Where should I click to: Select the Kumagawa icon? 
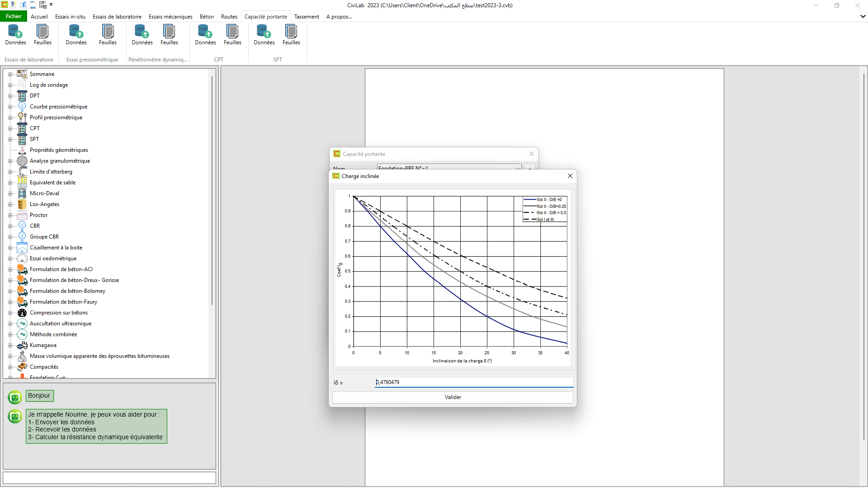click(x=22, y=345)
